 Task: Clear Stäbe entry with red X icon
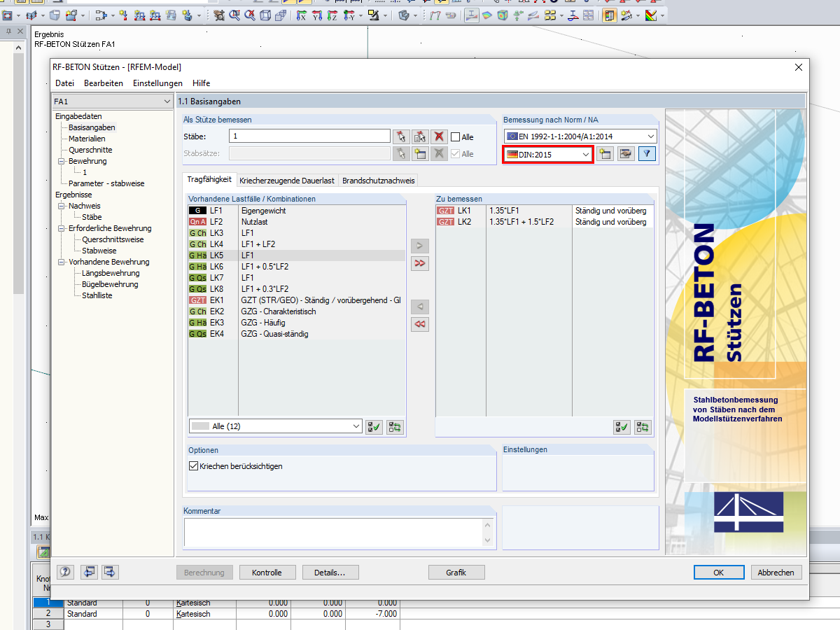tap(439, 136)
